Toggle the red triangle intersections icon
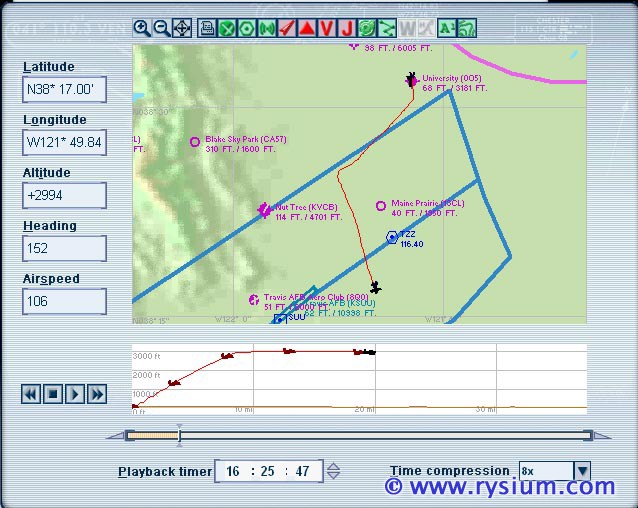 tap(307, 28)
